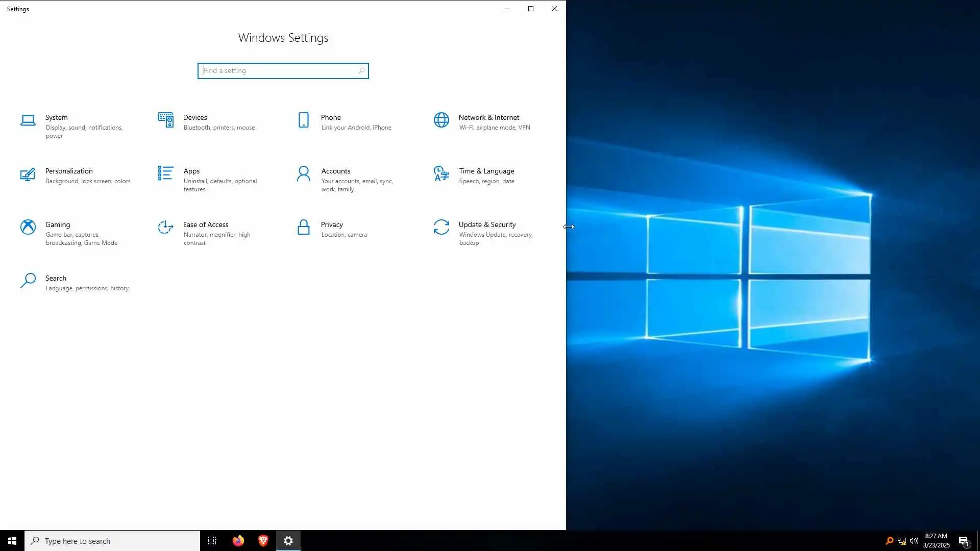Click the Task View taskbar icon
The height and width of the screenshot is (551, 980).
point(212,541)
